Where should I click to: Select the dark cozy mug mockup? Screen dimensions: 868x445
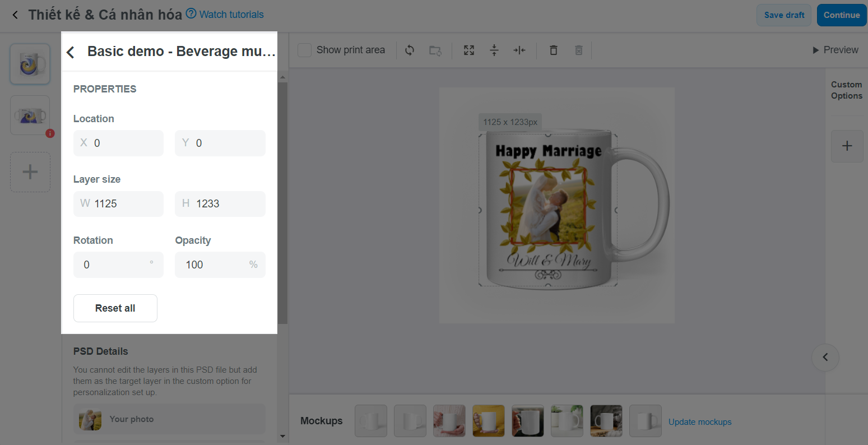click(x=606, y=421)
